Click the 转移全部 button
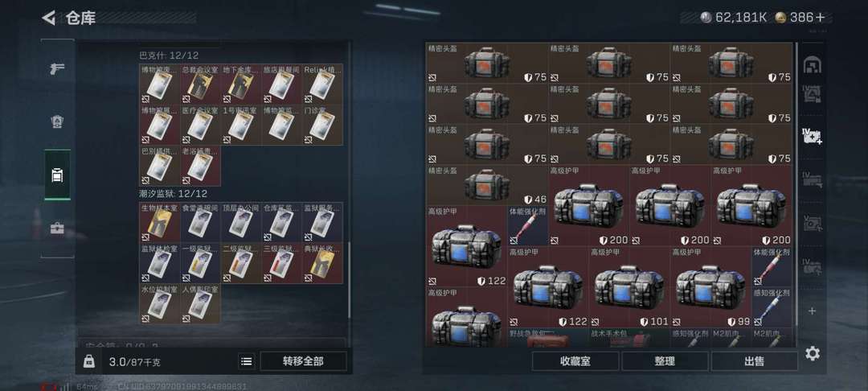868x391 pixels. 303,361
